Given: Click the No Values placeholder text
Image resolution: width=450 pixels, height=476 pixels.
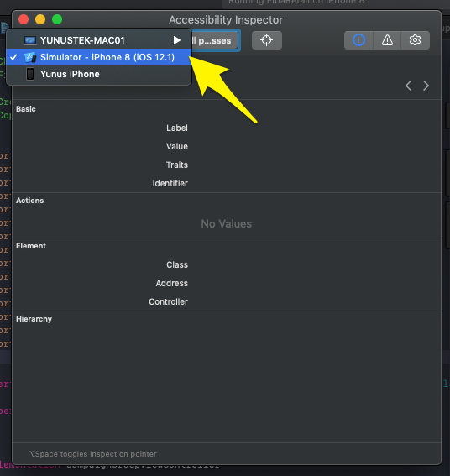Looking at the screenshot, I should pyautogui.click(x=226, y=224).
